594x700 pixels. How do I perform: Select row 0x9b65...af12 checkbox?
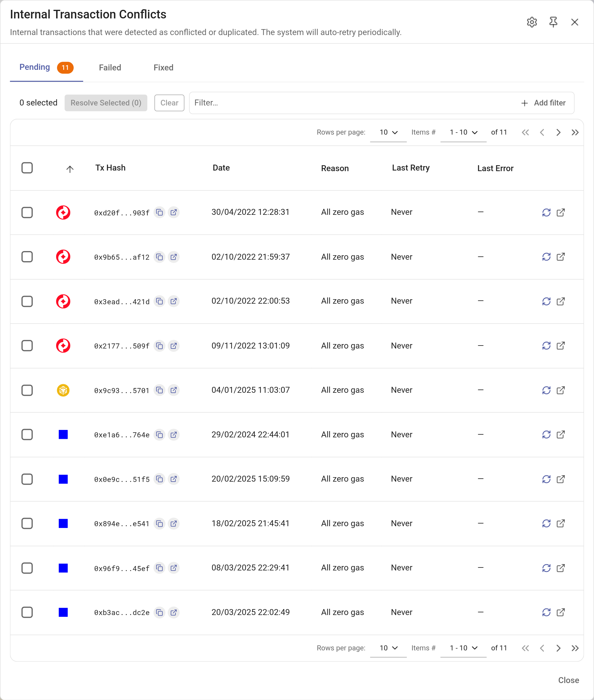click(x=27, y=257)
